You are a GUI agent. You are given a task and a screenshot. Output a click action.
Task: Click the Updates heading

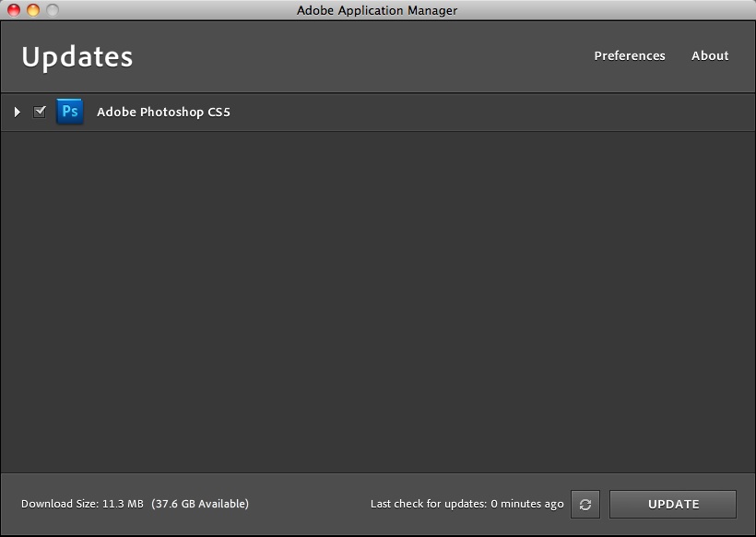(77, 57)
